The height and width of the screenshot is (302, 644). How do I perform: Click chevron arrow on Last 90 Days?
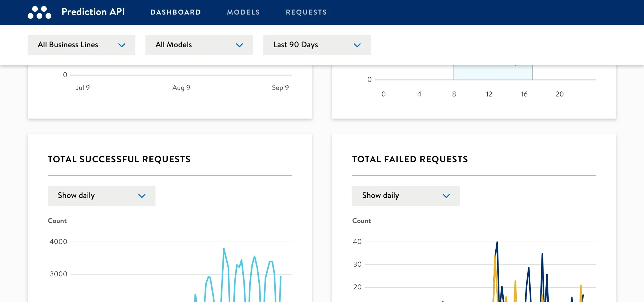[x=357, y=45]
